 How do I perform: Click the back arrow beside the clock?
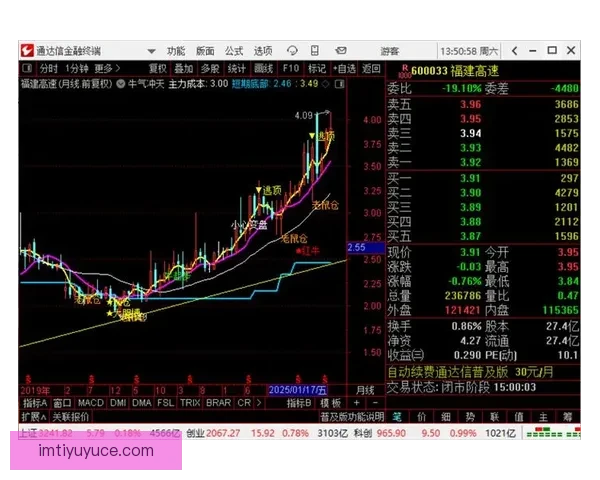pyautogui.click(x=515, y=51)
